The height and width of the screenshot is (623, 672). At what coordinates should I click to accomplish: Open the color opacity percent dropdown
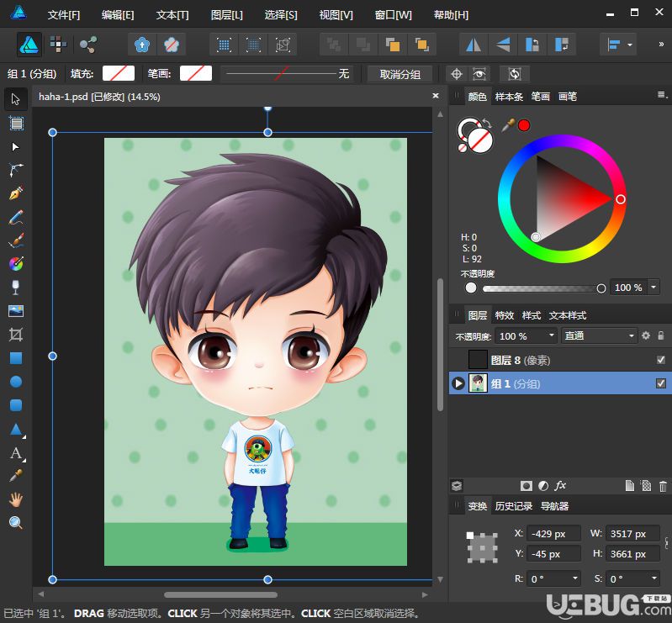point(653,287)
